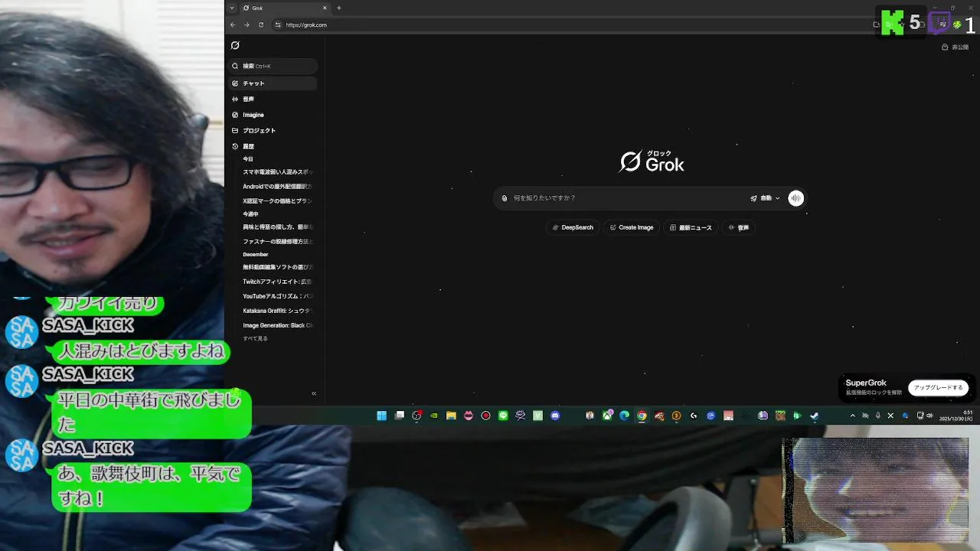980x551 pixels.
Task: Show hidden system tray icons
Action: coord(853,416)
